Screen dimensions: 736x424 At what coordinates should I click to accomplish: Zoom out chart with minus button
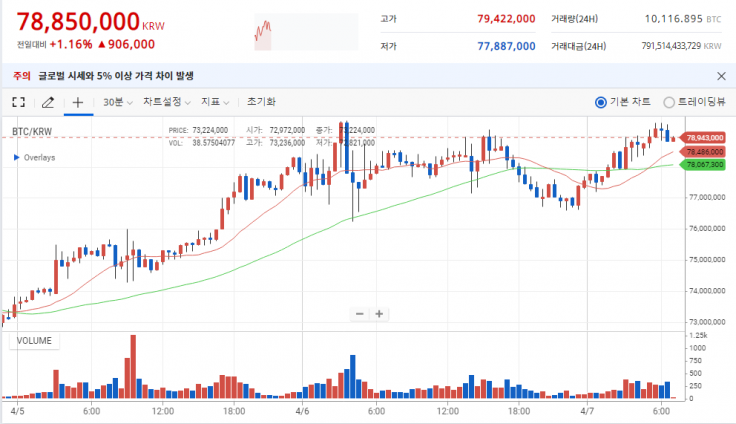coord(360,313)
